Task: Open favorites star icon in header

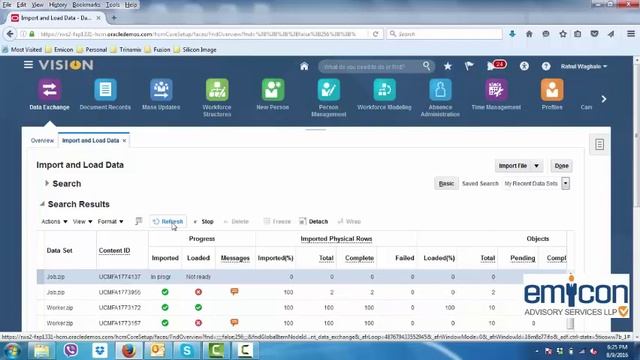Action: coord(448,66)
